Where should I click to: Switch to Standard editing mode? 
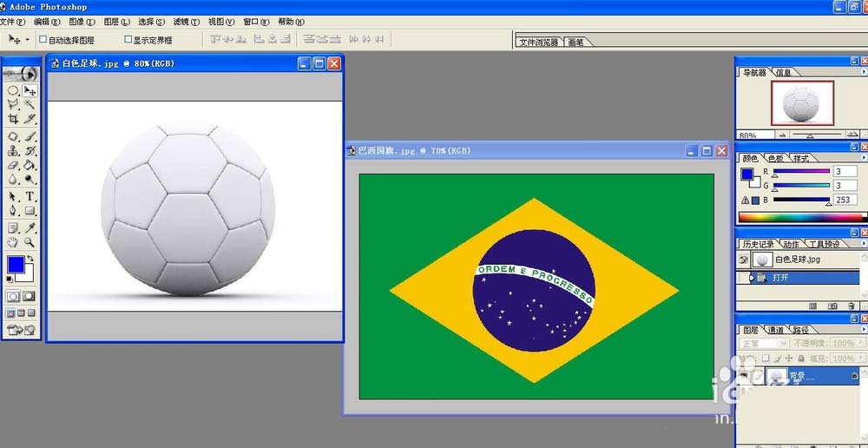pyautogui.click(x=13, y=296)
